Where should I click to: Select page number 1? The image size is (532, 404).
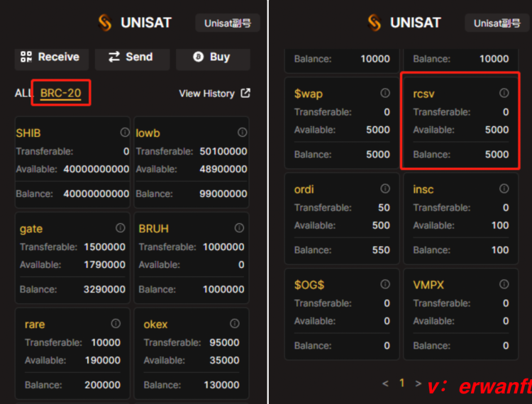[x=402, y=383]
